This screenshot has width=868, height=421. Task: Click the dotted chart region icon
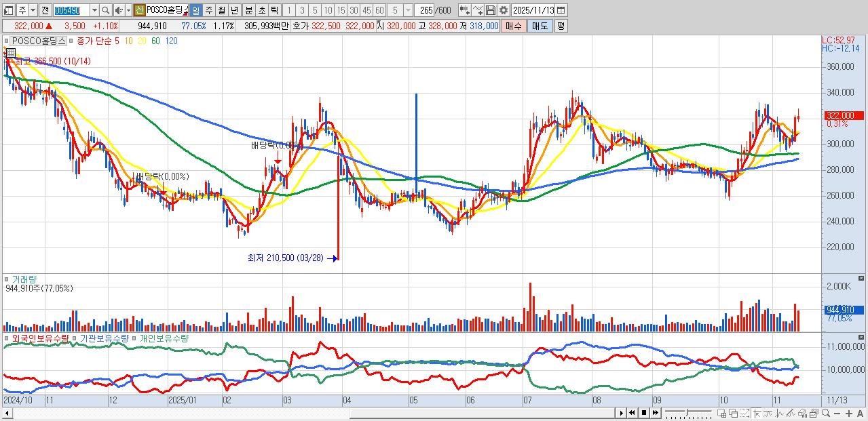click(x=745, y=413)
